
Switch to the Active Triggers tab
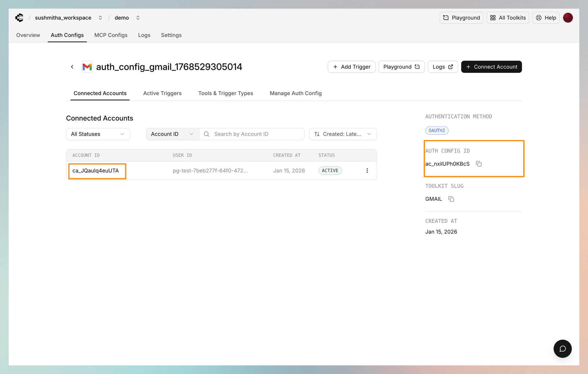162,93
